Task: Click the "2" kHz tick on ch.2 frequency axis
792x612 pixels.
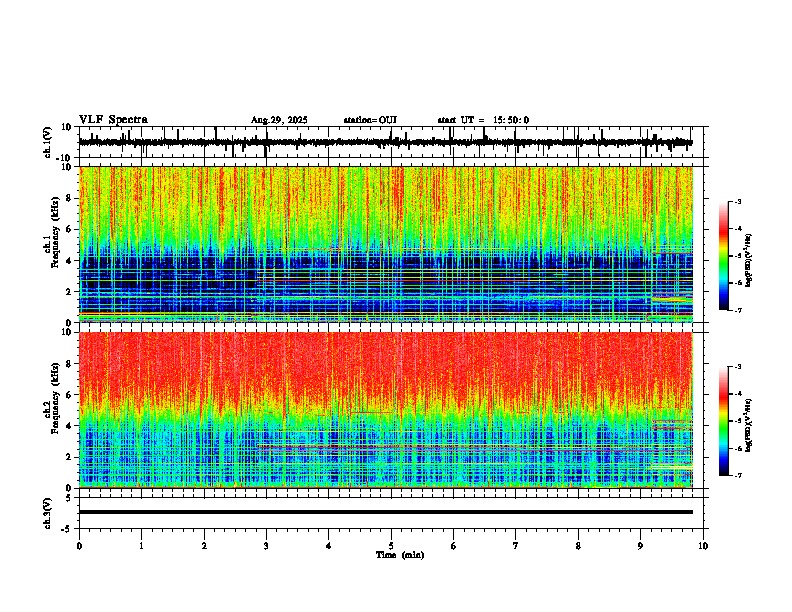Action: coord(69,457)
